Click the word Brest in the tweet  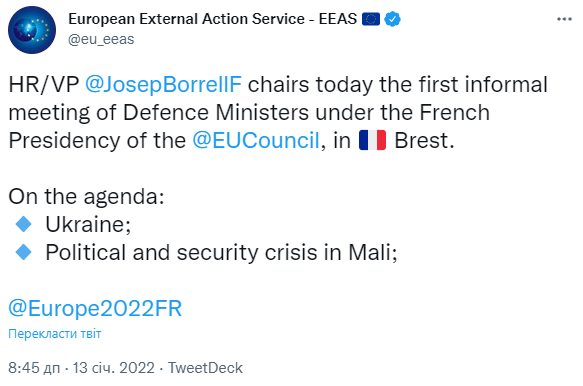tap(422, 141)
